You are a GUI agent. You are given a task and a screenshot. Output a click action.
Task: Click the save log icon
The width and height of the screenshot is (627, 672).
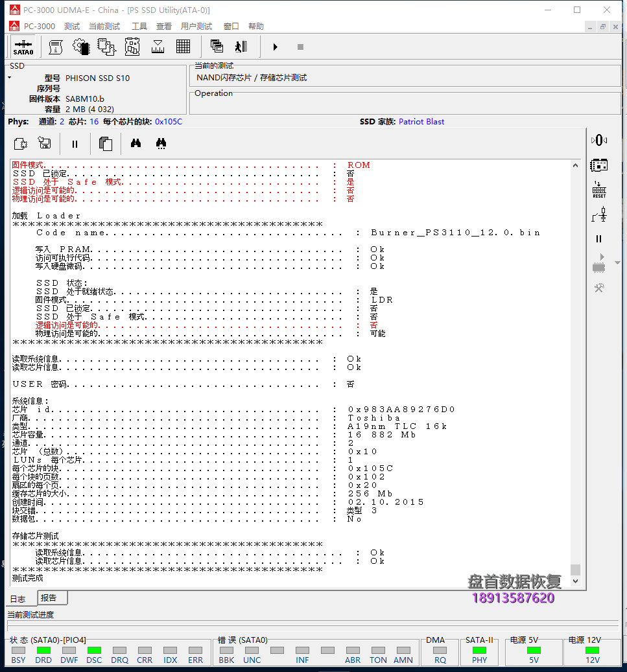click(45, 143)
